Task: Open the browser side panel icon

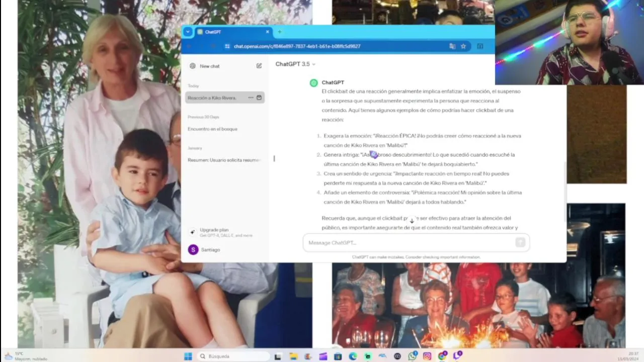Action: [x=480, y=46]
